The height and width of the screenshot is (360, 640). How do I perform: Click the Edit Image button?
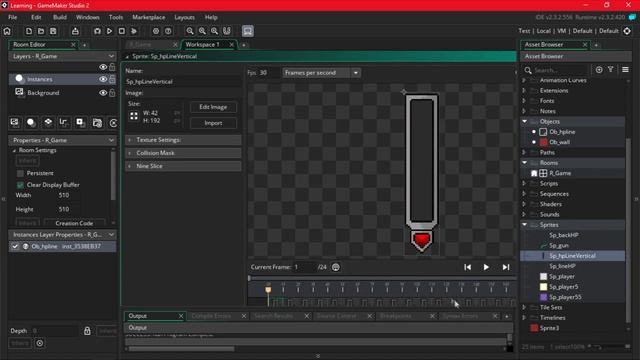213,107
